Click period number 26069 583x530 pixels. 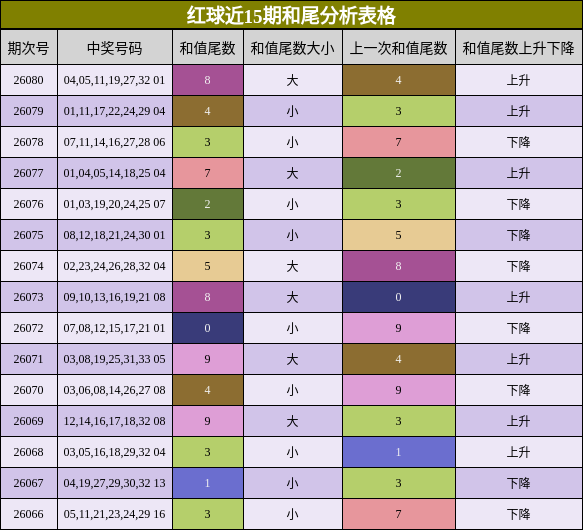click(x=29, y=421)
